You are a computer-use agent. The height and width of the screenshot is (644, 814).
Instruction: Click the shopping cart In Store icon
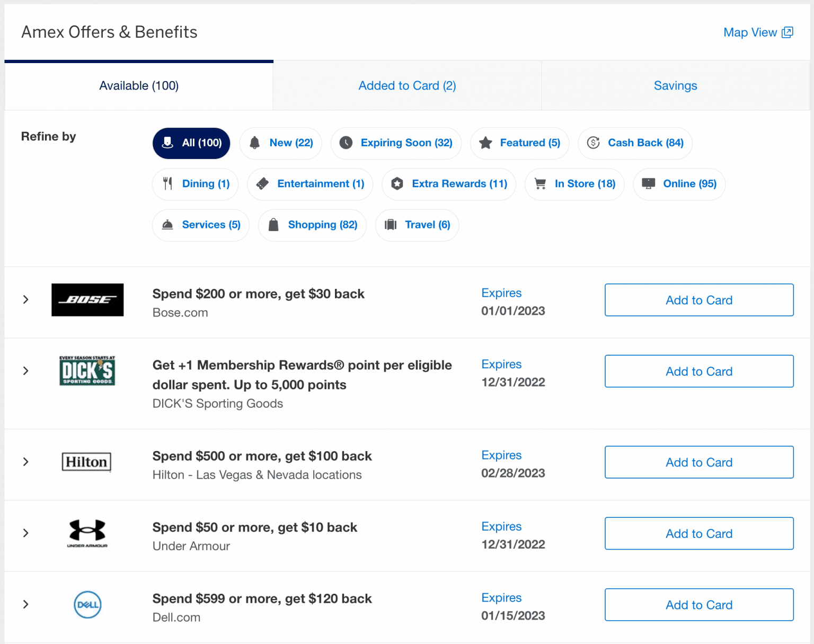point(541,183)
